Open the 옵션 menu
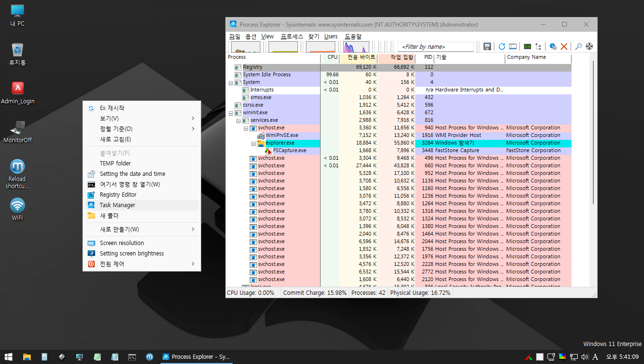Image resolution: width=644 pixels, height=364 pixels. pos(251,36)
